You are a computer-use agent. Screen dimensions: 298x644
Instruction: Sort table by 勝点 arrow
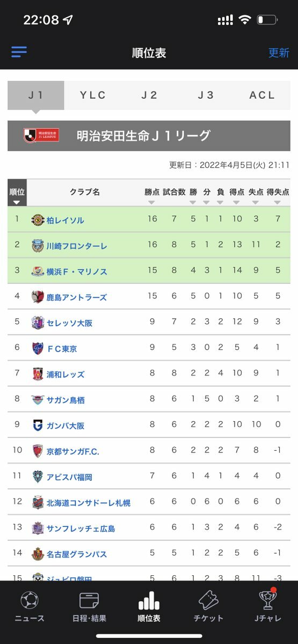152,202
